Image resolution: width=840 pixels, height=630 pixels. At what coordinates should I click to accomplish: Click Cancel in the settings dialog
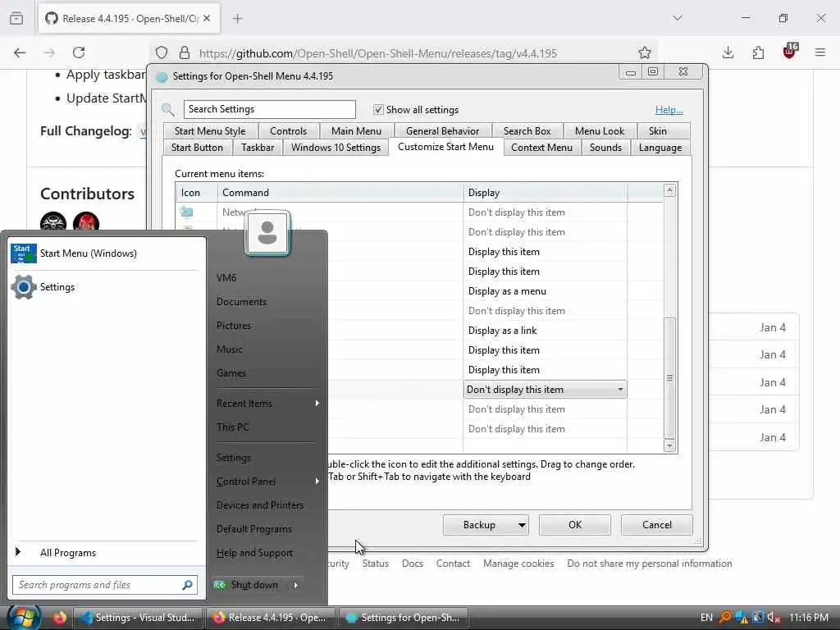coord(657,525)
